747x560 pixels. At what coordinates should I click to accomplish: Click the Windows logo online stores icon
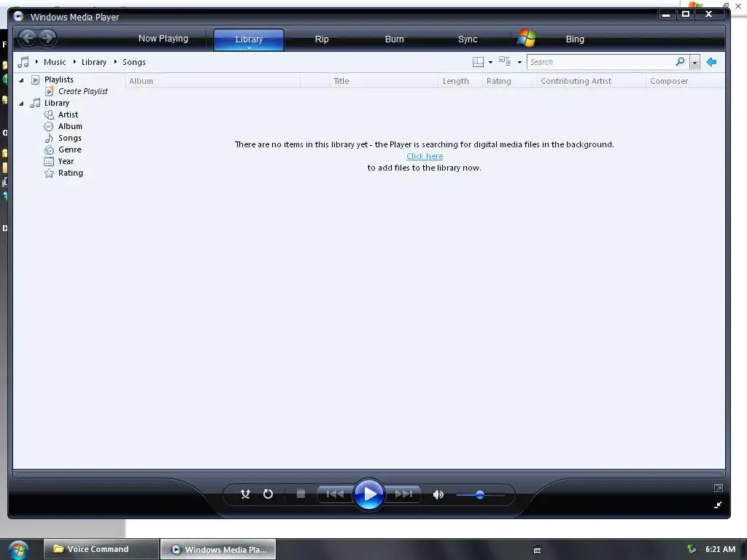527,38
